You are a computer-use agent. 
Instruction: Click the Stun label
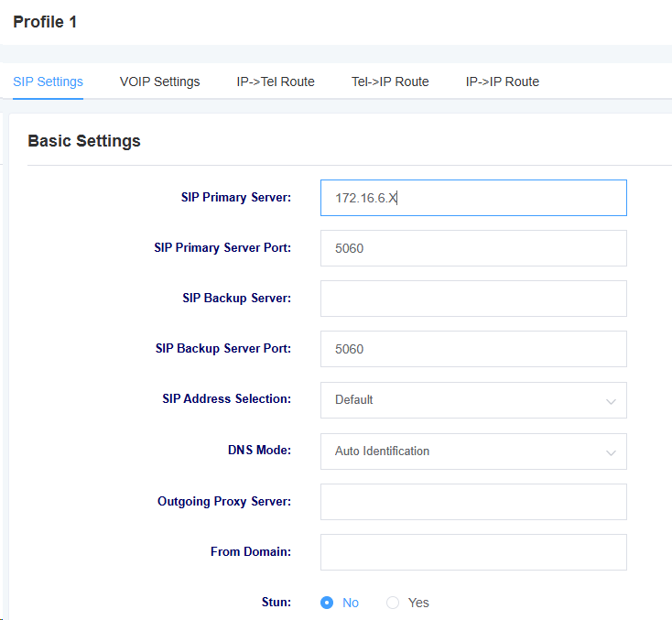(276, 602)
